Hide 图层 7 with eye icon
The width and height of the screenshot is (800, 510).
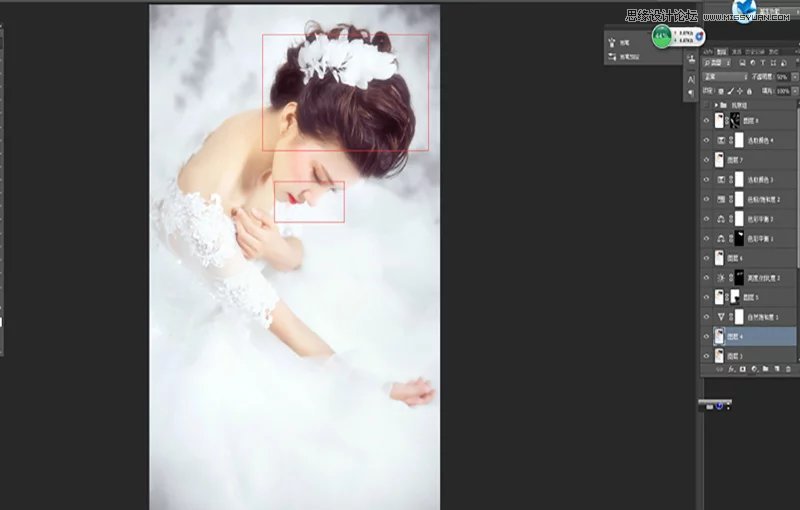click(707, 160)
